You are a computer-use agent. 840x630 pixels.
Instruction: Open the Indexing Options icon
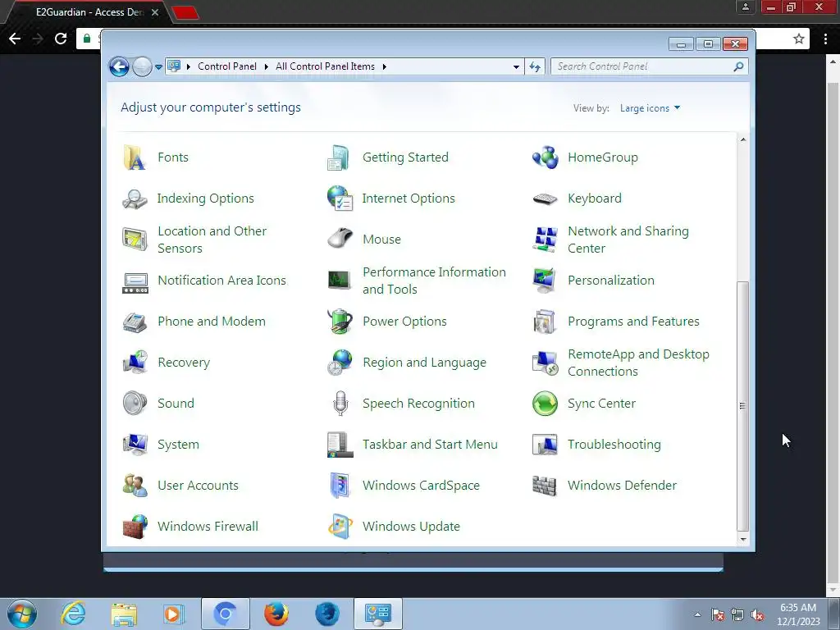click(x=135, y=199)
